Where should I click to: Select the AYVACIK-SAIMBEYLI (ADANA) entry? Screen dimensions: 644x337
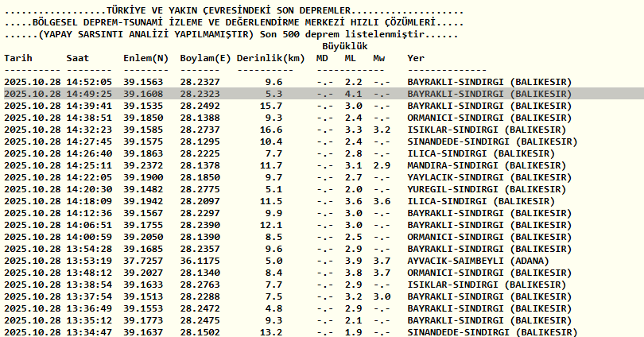click(x=478, y=261)
